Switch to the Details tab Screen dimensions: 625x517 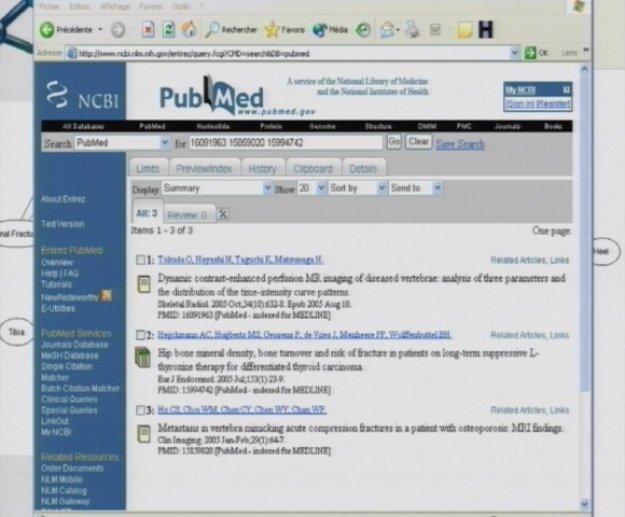coord(363,168)
